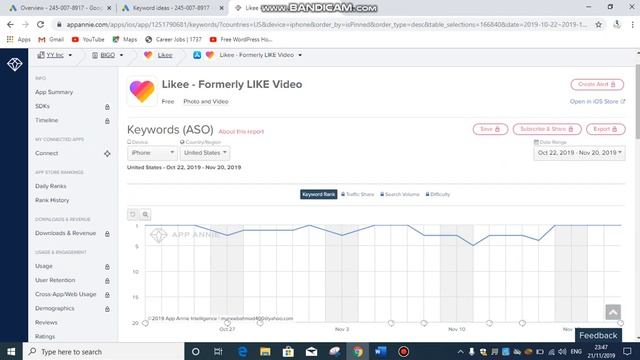Viewport: 640px width, 360px height.
Task: Open the notification center icon
Action: pos(627,351)
